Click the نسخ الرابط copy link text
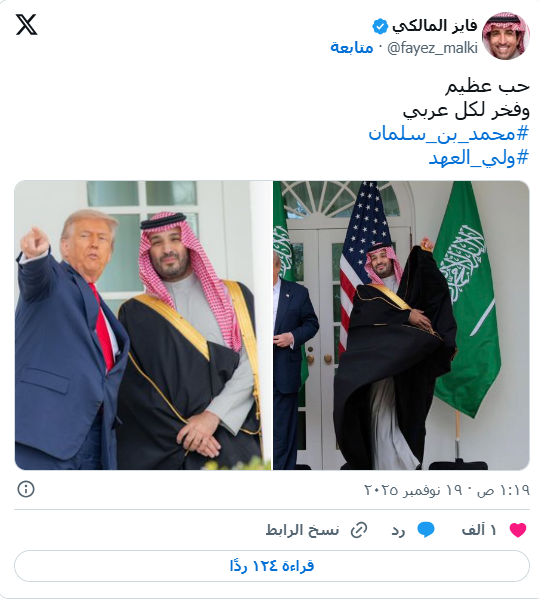 [302, 530]
